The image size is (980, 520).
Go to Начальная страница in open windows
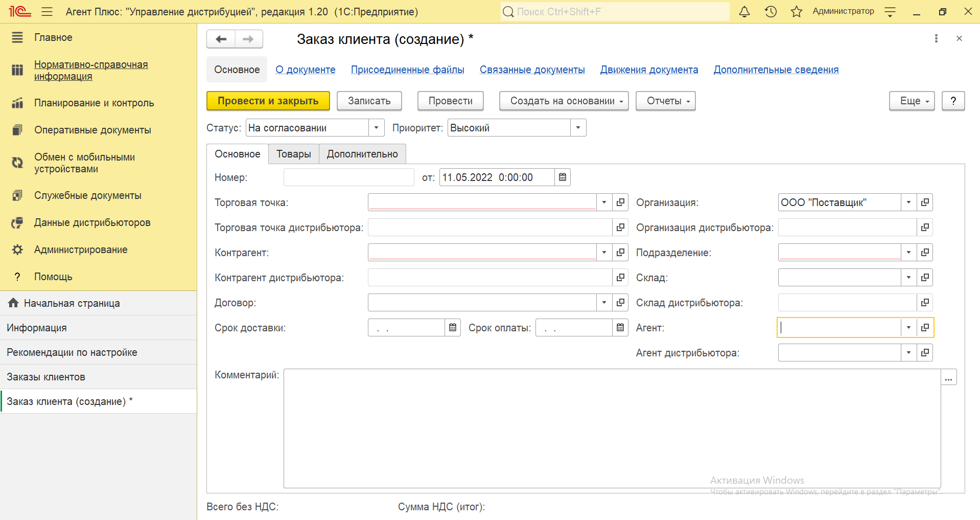(98, 303)
